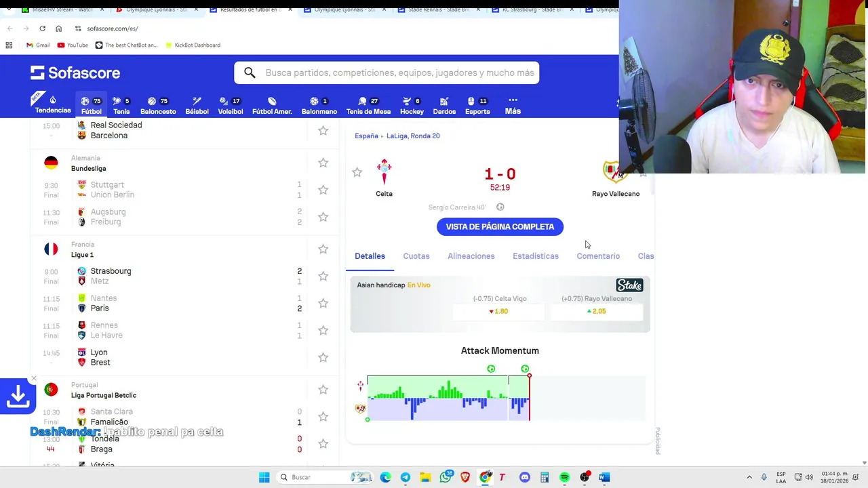Open the YouTube bookmark

[x=73, y=45]
